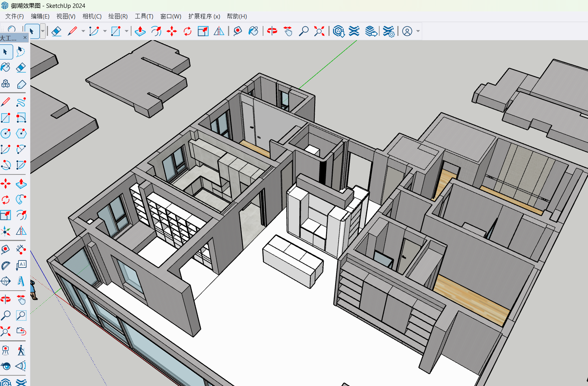Click the Position Camera tool
Image resolution: width=588 pixels, height=386 pixels.
pos(6,350)
